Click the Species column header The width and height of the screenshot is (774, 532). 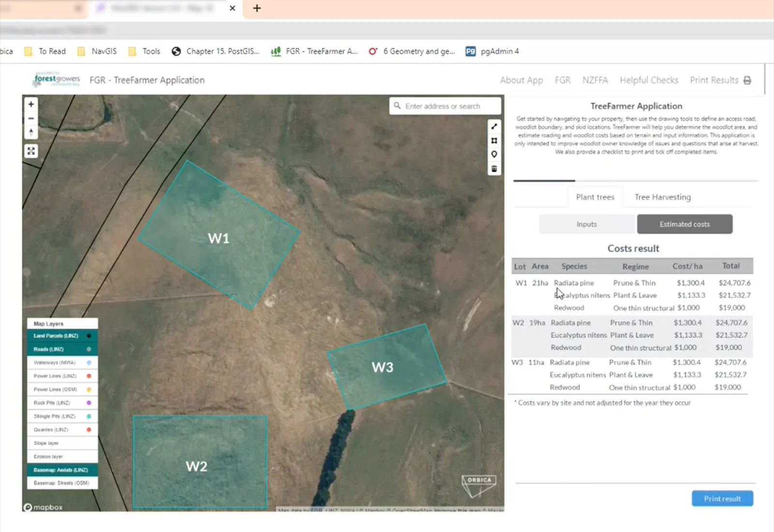574,266
